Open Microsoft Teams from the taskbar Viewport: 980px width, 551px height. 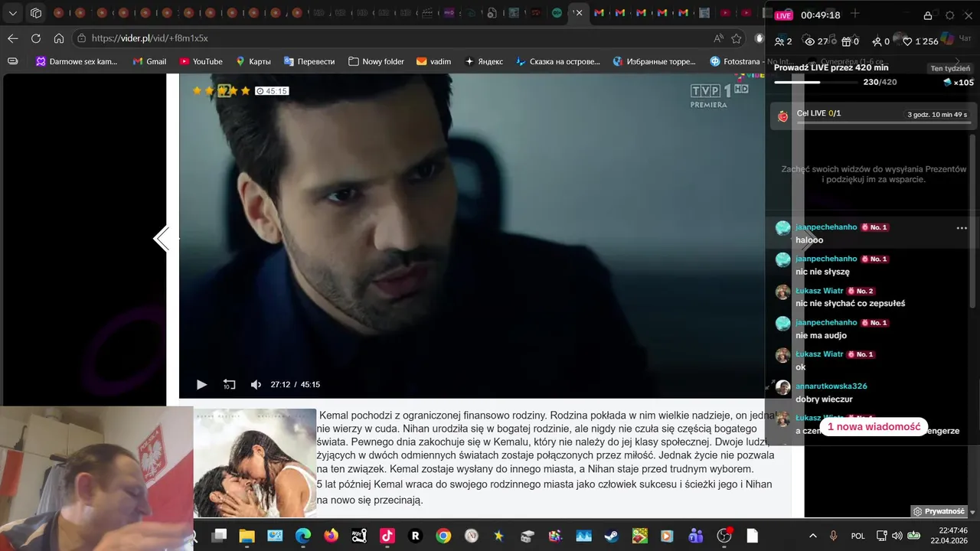696,536
